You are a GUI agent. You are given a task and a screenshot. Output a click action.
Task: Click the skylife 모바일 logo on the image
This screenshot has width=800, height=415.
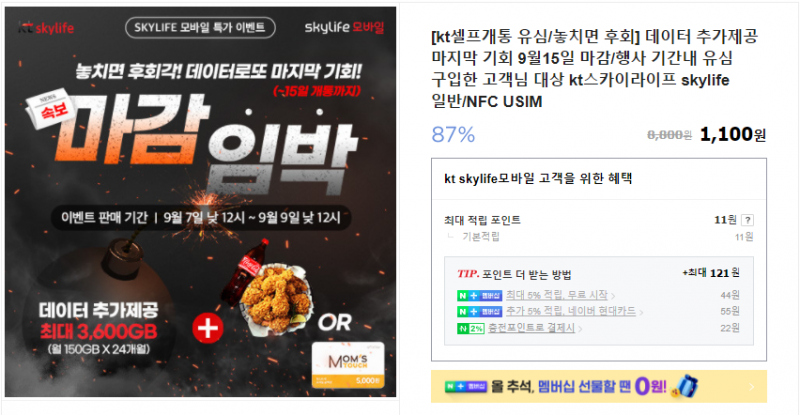tap(344, 27)
